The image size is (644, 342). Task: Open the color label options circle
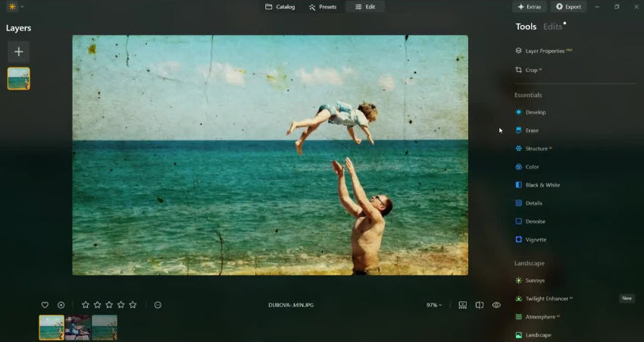[x=158, y=305]
